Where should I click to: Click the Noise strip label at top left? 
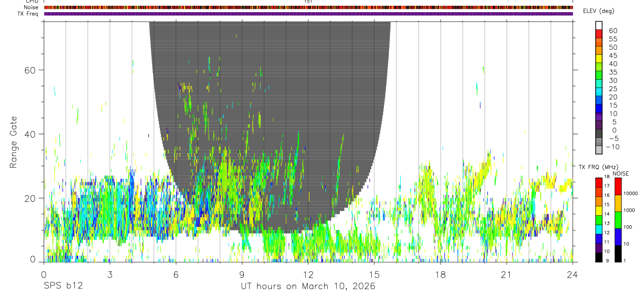[31, 7]
